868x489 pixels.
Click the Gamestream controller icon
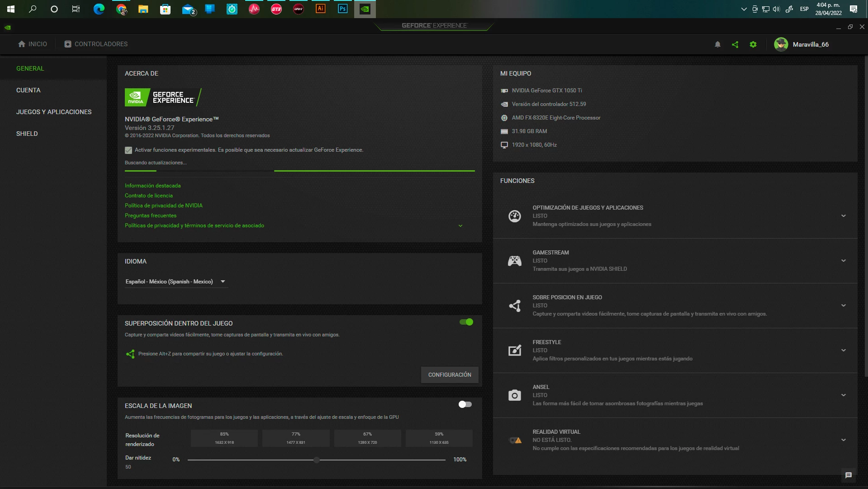[x=515, y=261]
